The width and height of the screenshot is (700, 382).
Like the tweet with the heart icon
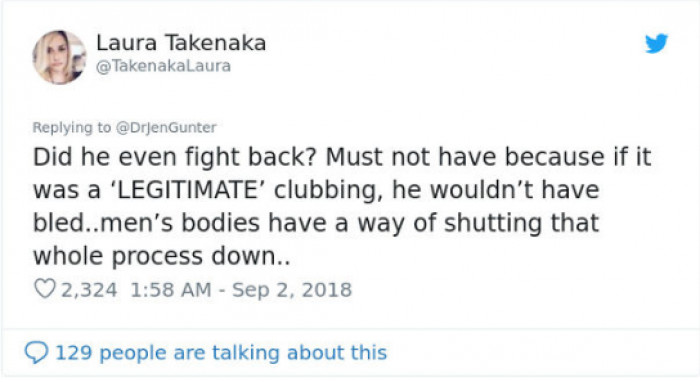click(45, 289)
